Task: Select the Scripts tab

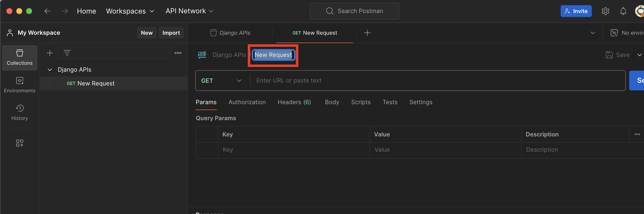Action: (x=361, y=102)
